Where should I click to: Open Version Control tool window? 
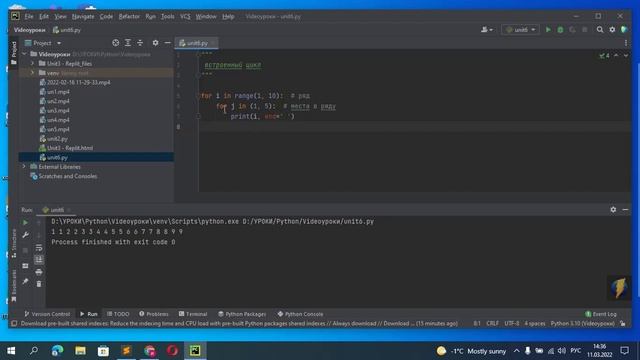(x=47, y=314)
